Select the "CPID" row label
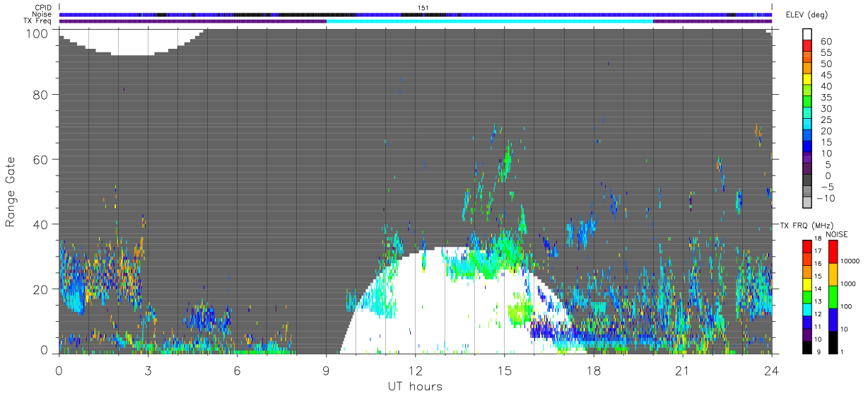Screen dimensions: 868x401 tap(44, 8)
